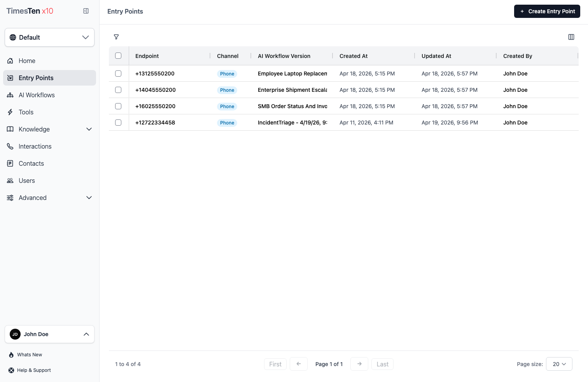Select the row checkbox for +16025550200
Viewport: 588px width, 382px height.
(x=118, y=106)
